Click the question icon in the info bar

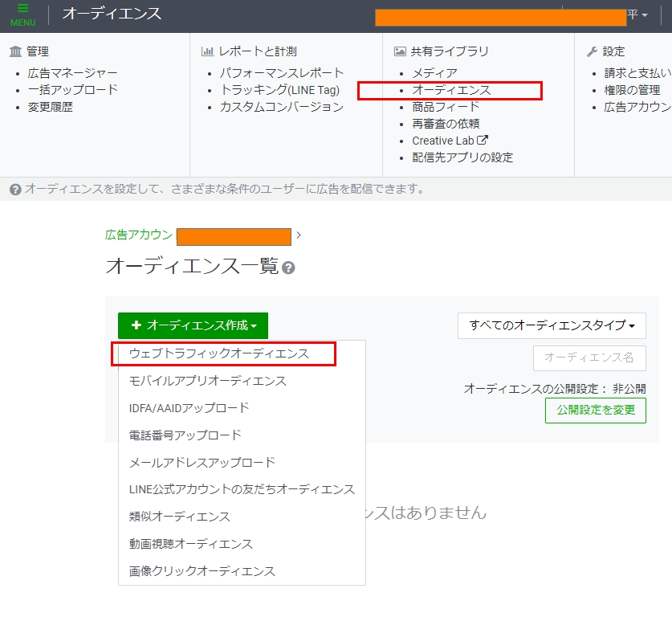click(x=15, y=190)
